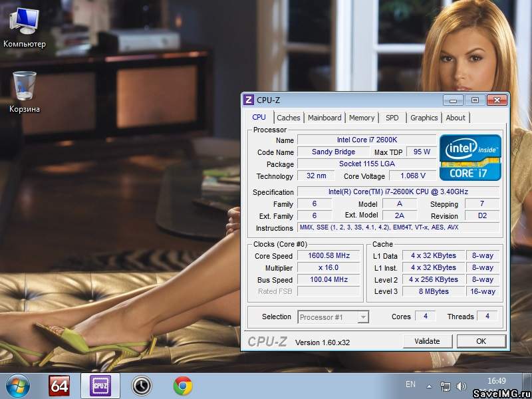
Task: Click the network icon in system tray
Action: 445,386
